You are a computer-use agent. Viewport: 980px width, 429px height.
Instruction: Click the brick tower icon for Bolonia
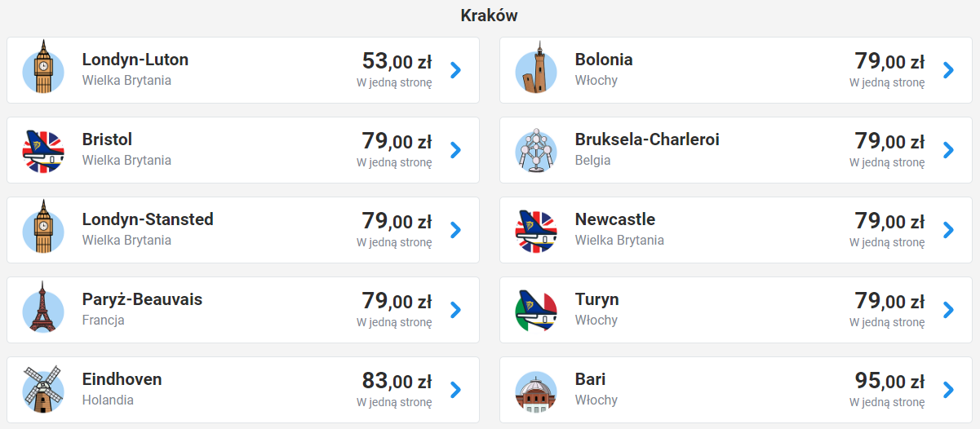click(x=535, y=69)
